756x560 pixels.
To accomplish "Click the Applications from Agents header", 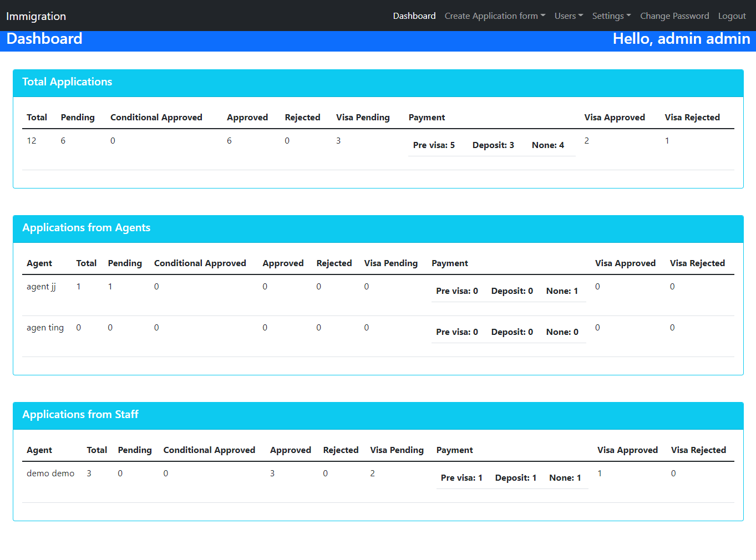I will (x=378, y=229).
